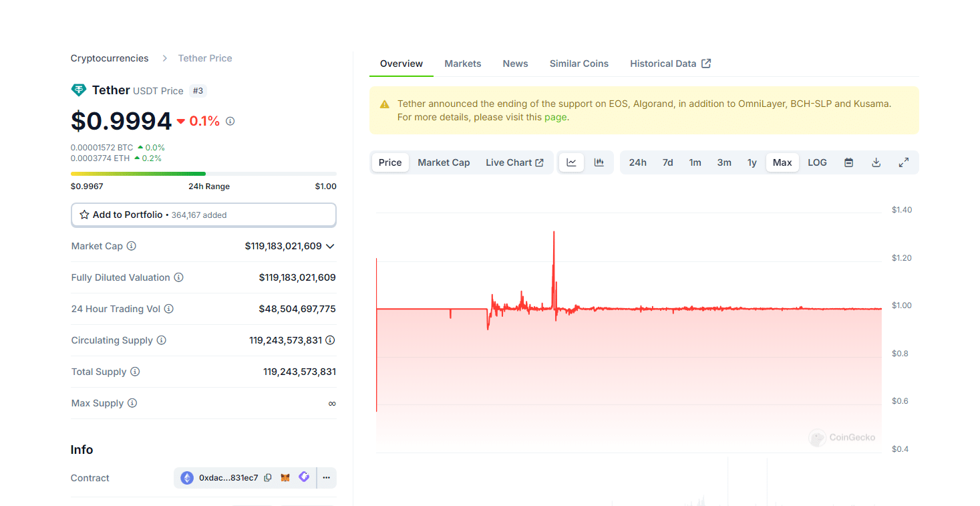Click the #3 rank badge
This screenshot has height=506, width=980.
[198, 91]
